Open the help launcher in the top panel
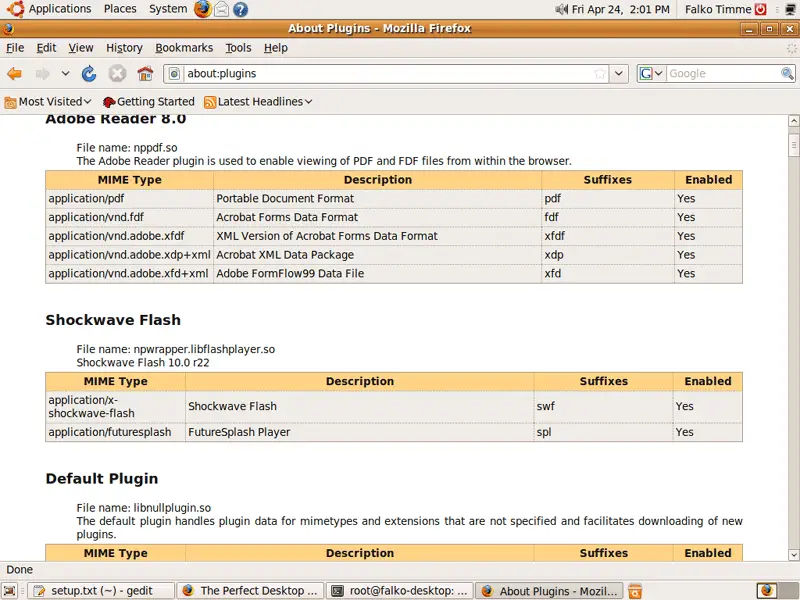800x600 pixels. 240,9
